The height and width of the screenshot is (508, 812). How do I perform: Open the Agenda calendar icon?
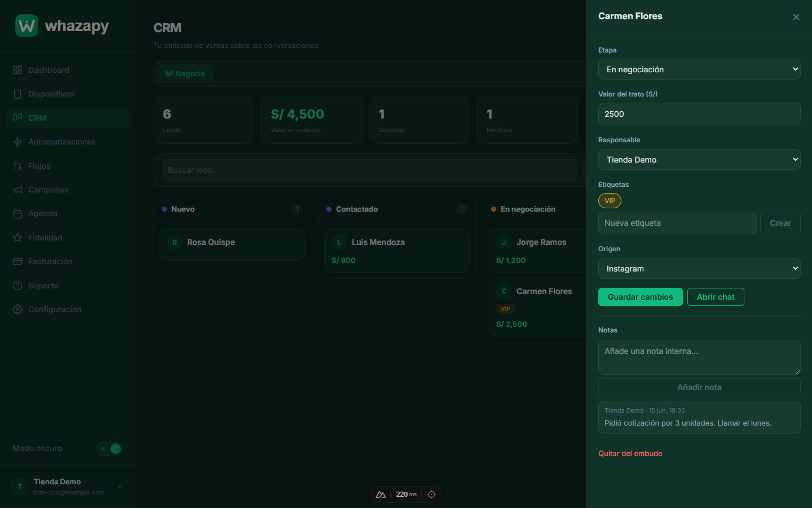pos(17,213)
